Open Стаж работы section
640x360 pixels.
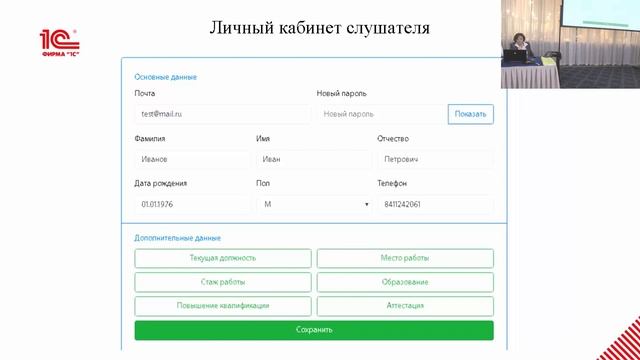223,282
